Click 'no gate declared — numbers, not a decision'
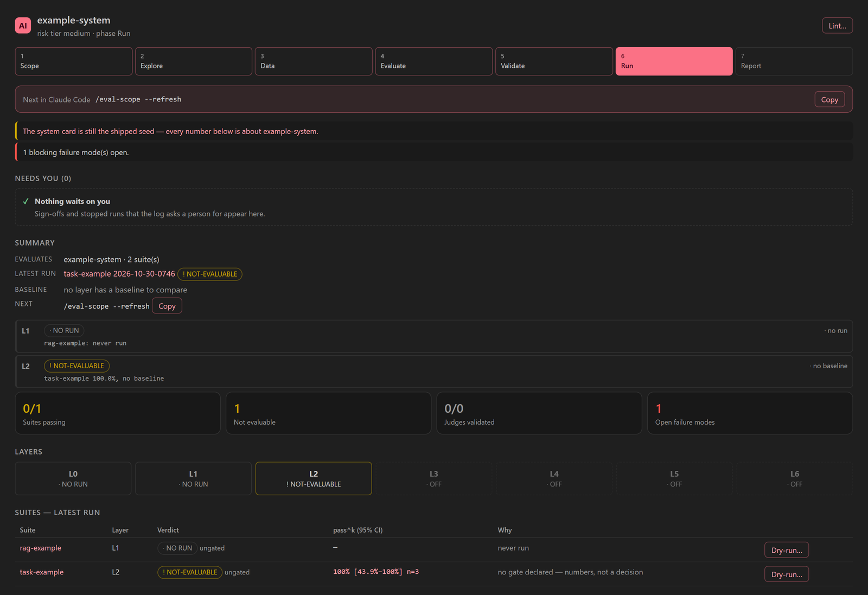Screen dimensions: 868x595 (x=570, y=572)
